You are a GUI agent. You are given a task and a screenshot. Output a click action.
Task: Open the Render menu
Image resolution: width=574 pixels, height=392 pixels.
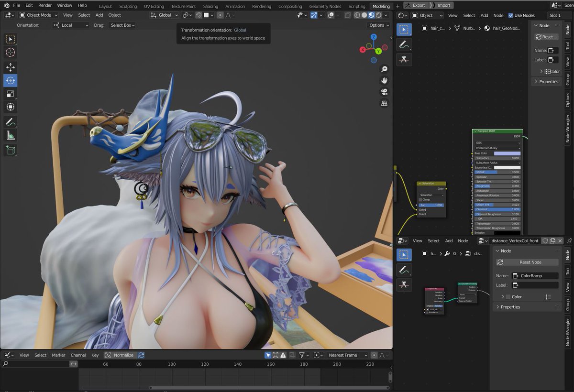click(x=45, y=5)
